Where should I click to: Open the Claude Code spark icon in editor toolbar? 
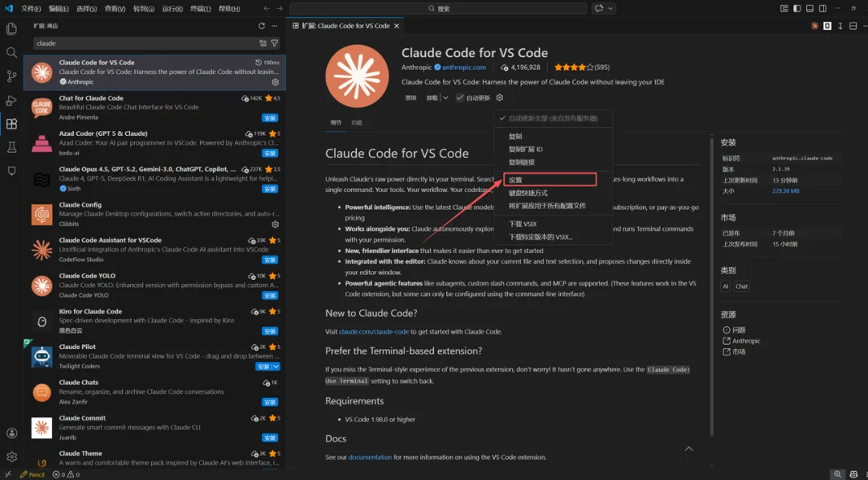pos(815,26)
